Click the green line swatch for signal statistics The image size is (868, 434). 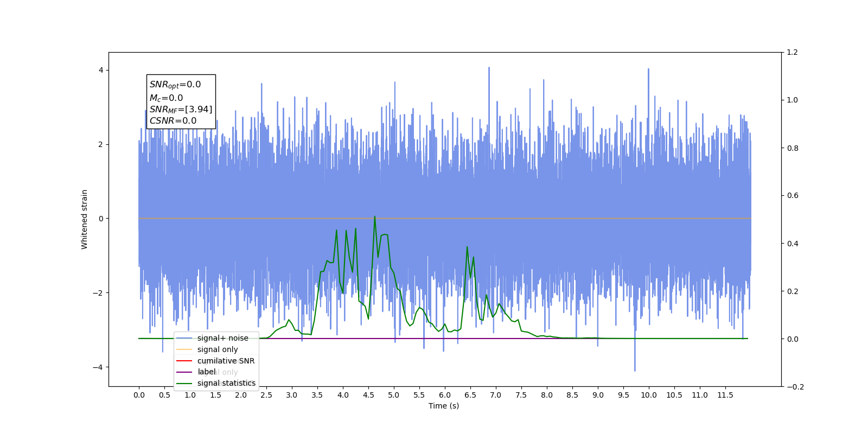pyautogui.click(x=184, y=383)
